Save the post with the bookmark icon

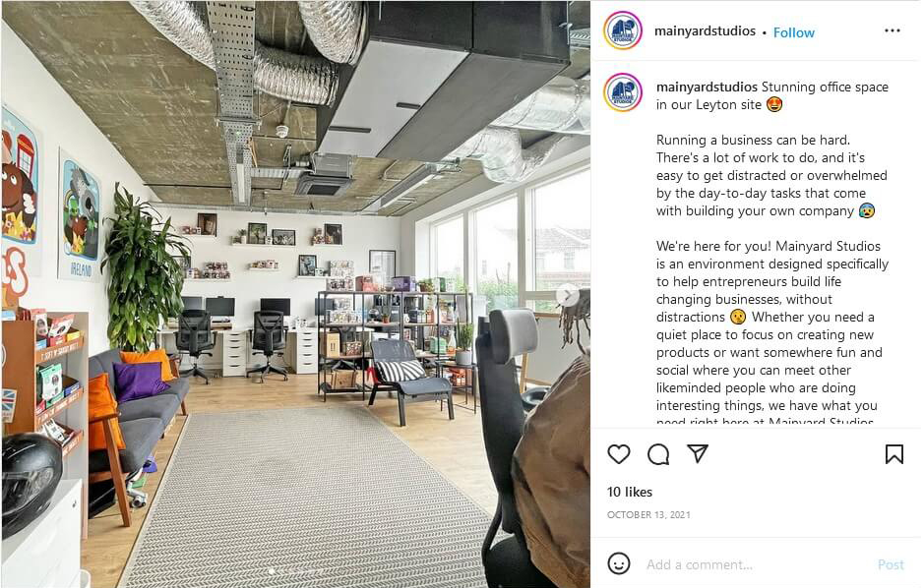point(893,454)
